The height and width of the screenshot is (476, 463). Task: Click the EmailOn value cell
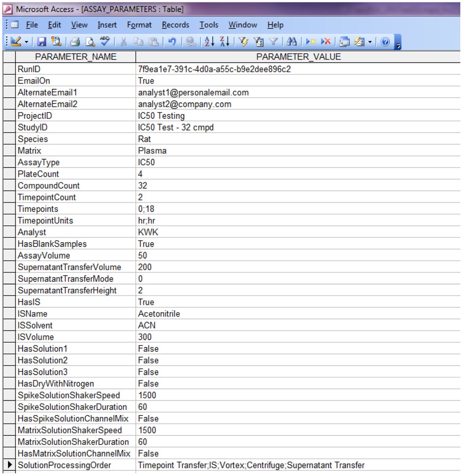[298, 81]
